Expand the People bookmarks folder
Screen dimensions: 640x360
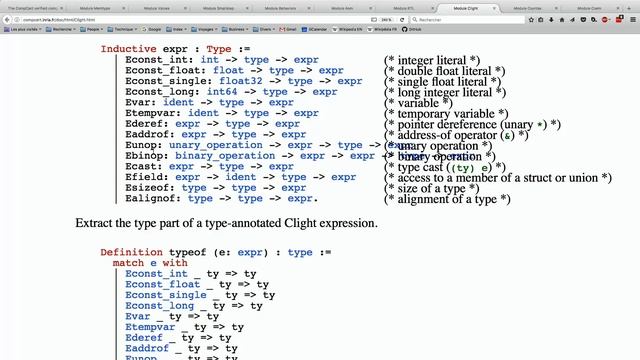(92, 29)
